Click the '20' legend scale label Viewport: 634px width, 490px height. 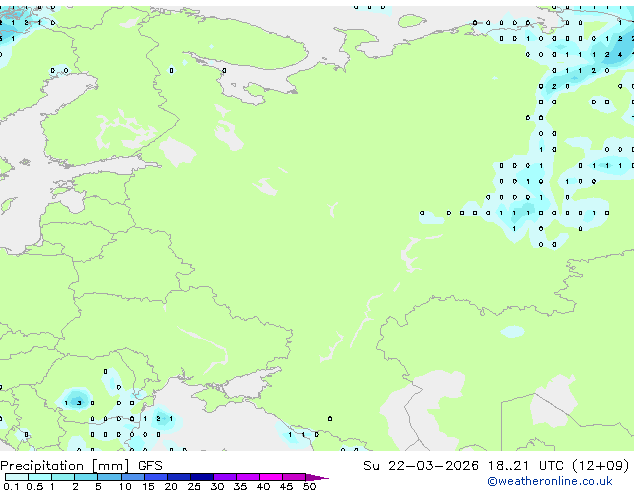click(171, 486)
